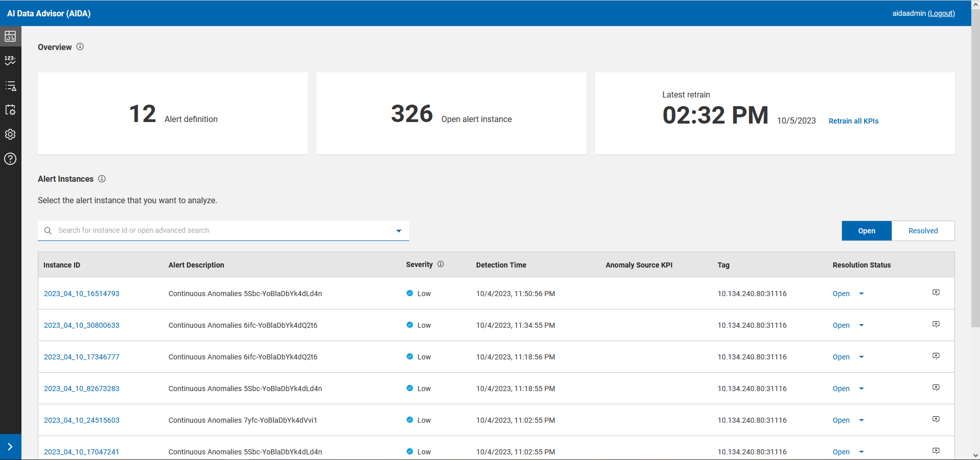Open the alert definitions list sidebar icon
The image size is (980, 460).
click(10, 86)
